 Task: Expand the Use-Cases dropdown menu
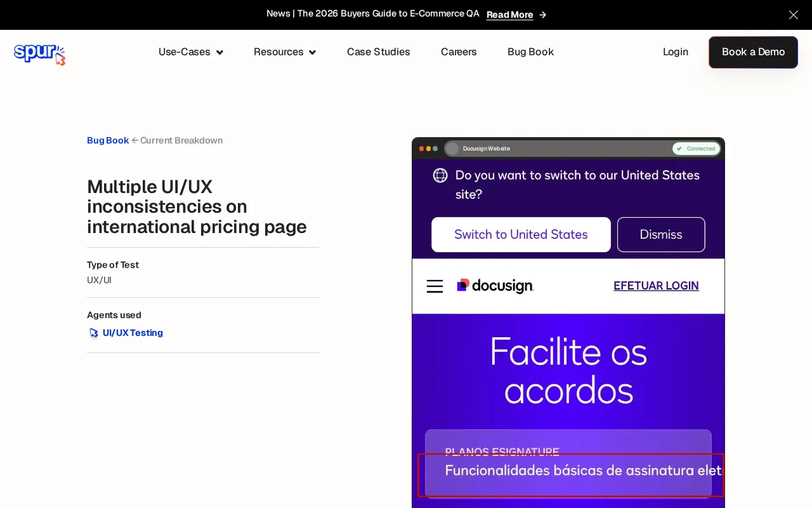pyautogui.click(x=191, y=52)
